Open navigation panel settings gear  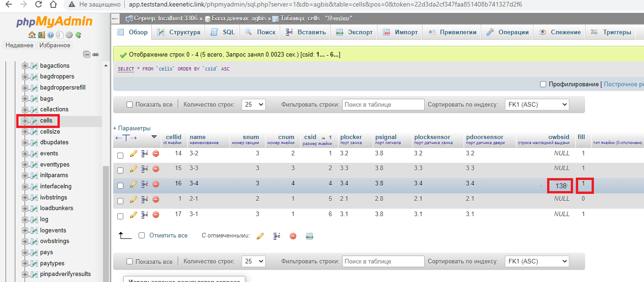69,35
